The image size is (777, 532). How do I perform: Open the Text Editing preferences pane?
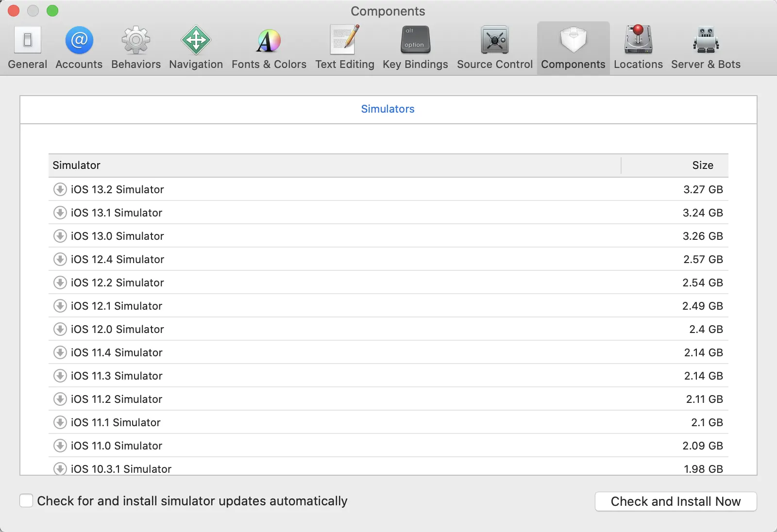(x=345, y=48)
